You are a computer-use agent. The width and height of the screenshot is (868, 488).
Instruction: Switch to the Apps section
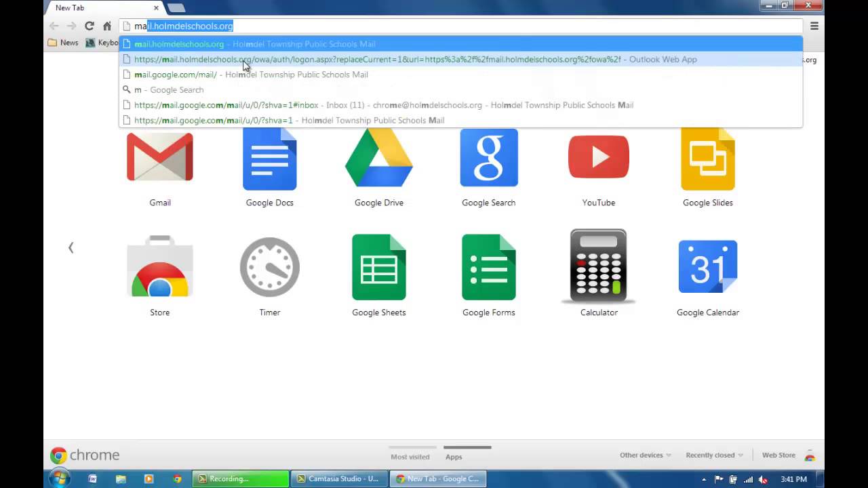pyautogui.click(x=454, y=457)
